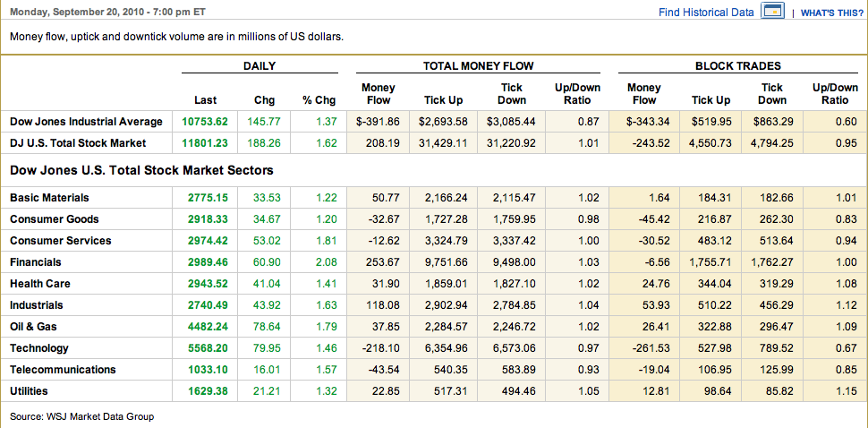Click the Consumer Goods sector name

(x=55, y=218)
